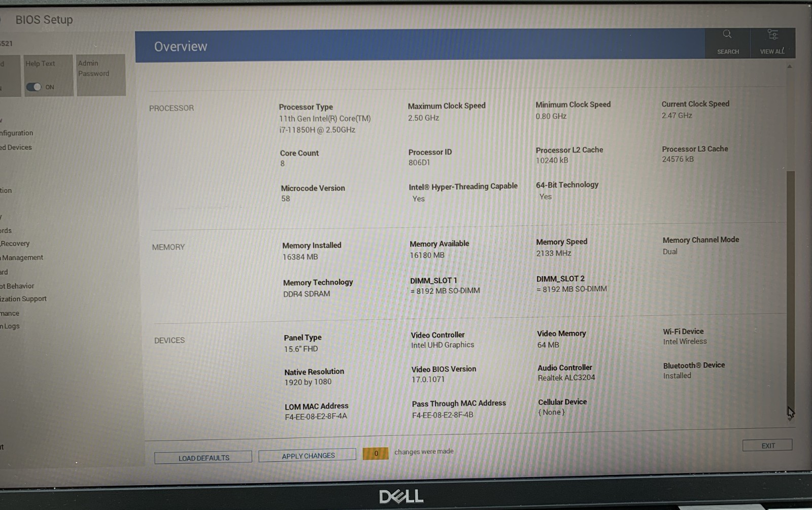This screenshot has height=510, width=812.
Task: Open the Boot Configuration sidebar item
Action: tap(17, 133)
